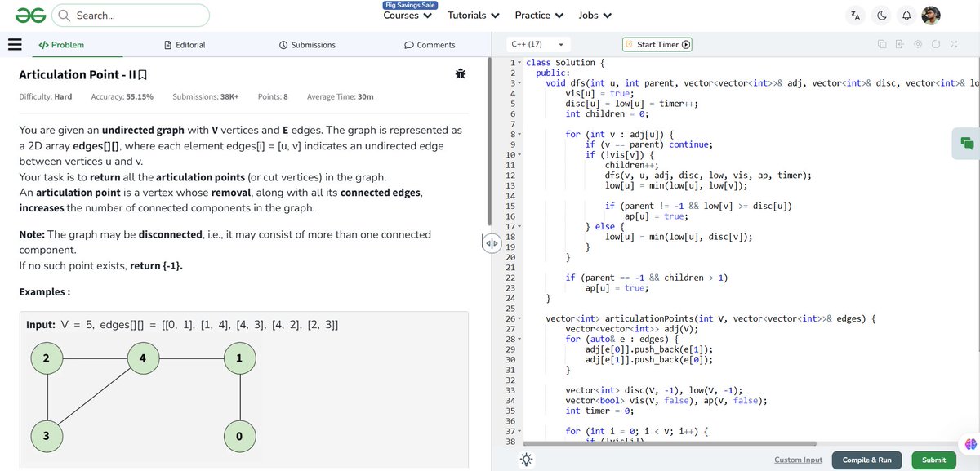Open the notifications bell
The width and height of the screenshot is (980, 471).
point(906,16)
